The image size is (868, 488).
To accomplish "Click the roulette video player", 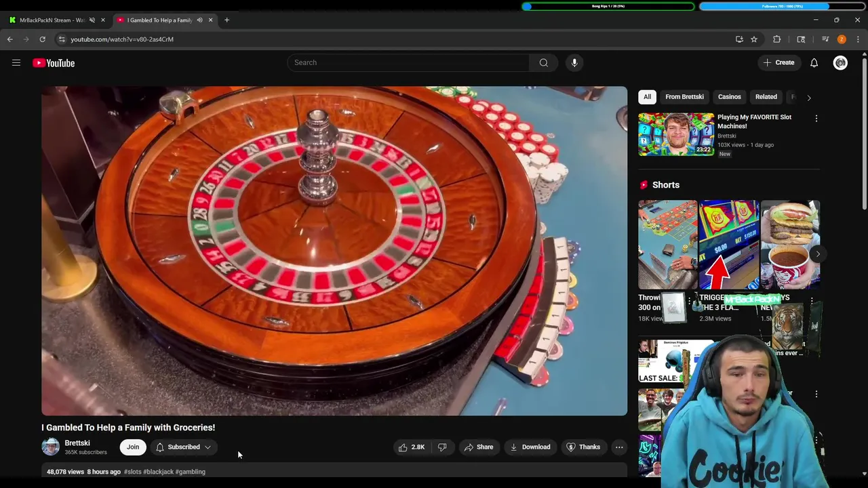I will click(x=334, y=251).
